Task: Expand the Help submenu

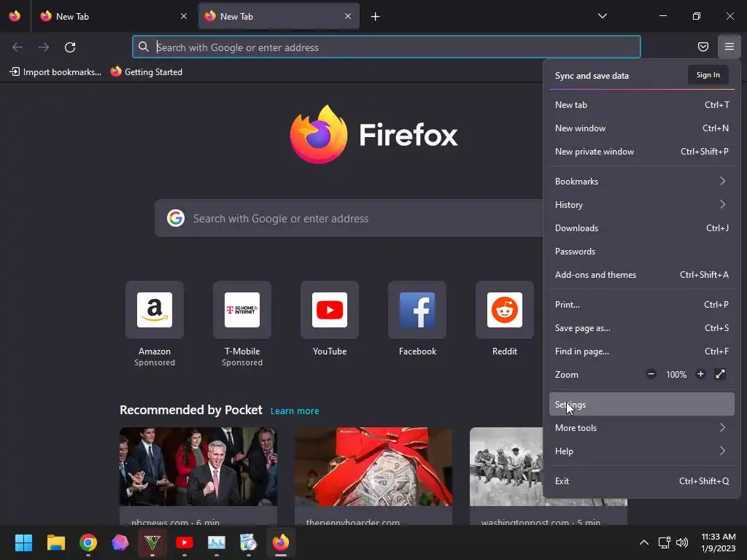Action: 642,451
